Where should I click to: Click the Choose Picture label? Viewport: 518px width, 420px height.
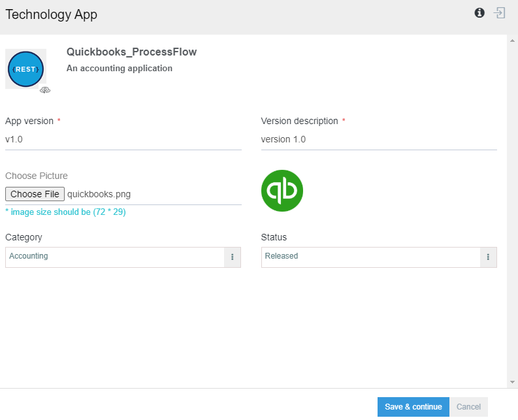[x=37, y=176]
